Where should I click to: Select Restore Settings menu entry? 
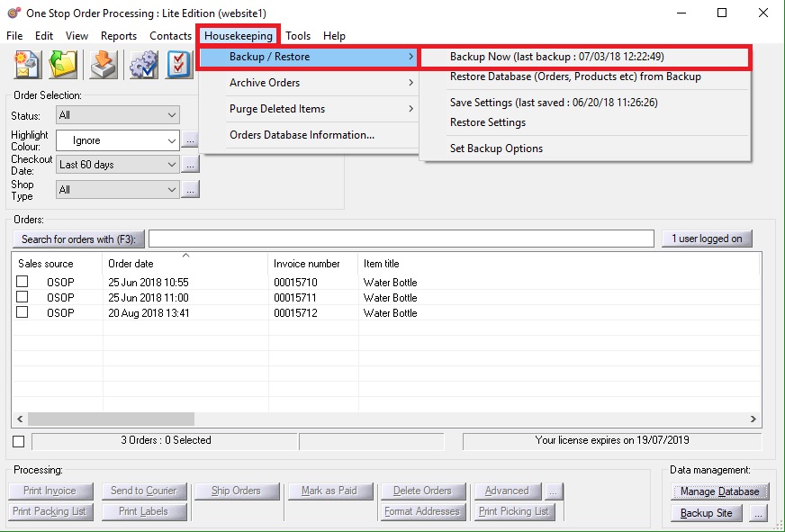(x=585, y=122)
